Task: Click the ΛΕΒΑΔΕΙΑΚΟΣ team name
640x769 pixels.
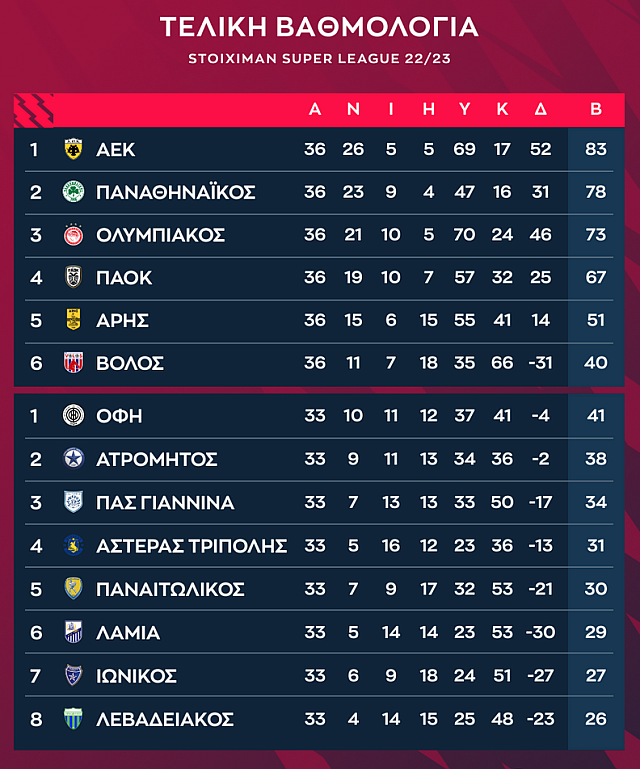Action: point(165,719)
